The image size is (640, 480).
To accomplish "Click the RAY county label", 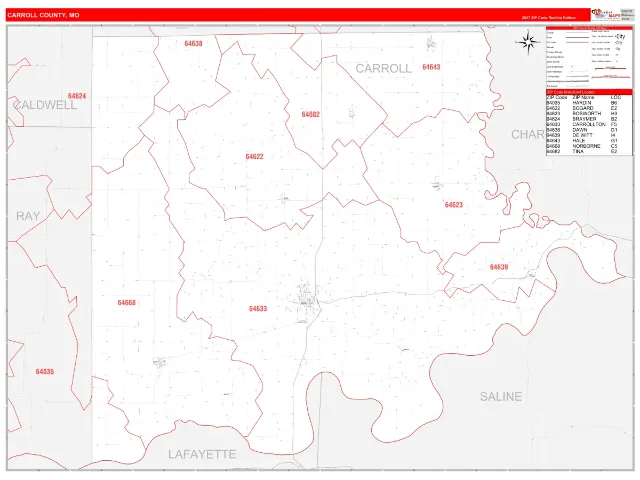I will tap(28, 216).
